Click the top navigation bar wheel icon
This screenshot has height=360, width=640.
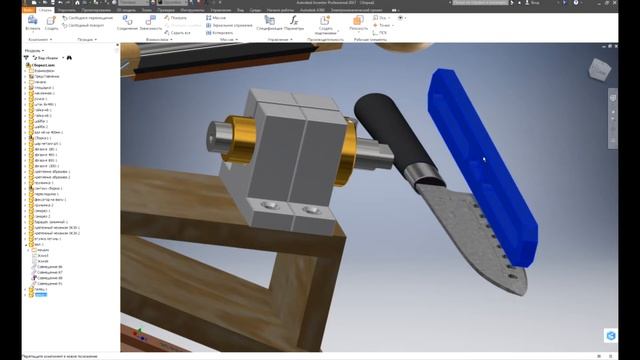pyautogui.click(x=613, y=98)
